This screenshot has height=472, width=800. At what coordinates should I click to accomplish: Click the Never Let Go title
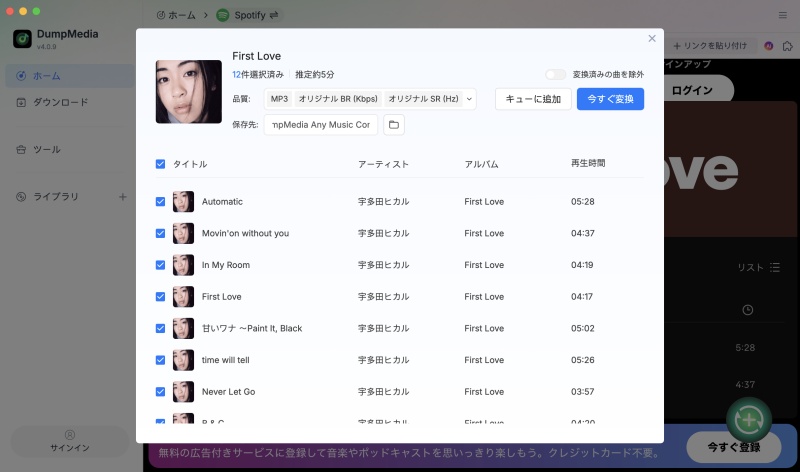(229, 391)
